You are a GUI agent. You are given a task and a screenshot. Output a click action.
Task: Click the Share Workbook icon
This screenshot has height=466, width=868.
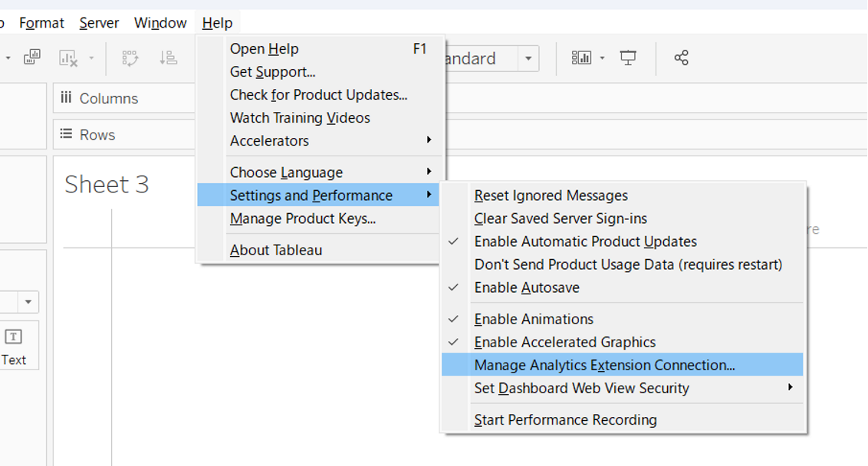pos(681,57)
